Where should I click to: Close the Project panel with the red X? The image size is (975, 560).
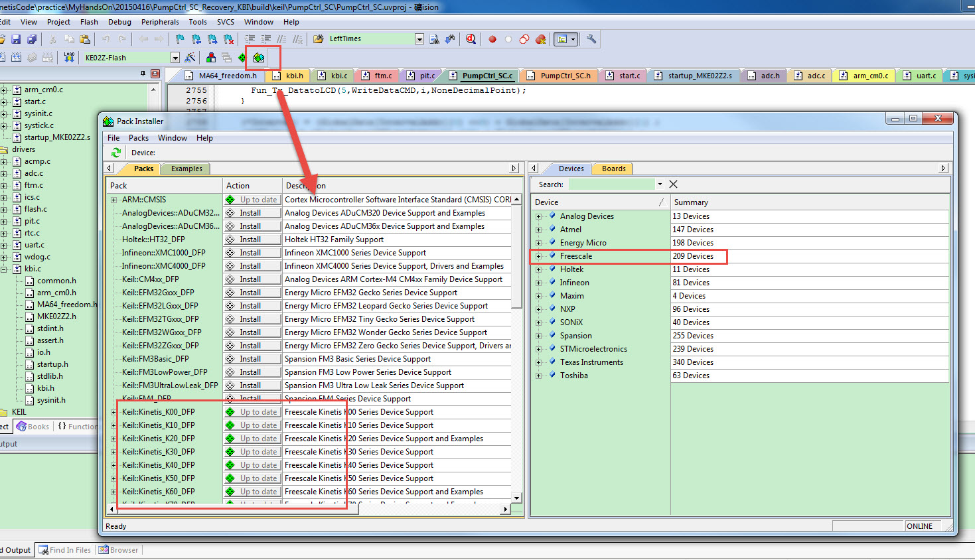(x=155, y=74)
